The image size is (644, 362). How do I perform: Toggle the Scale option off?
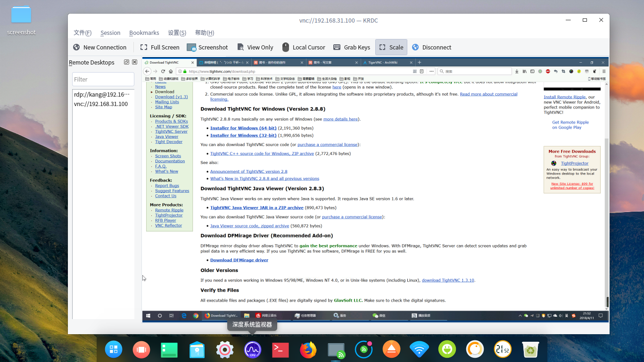[x=391, y=47]
